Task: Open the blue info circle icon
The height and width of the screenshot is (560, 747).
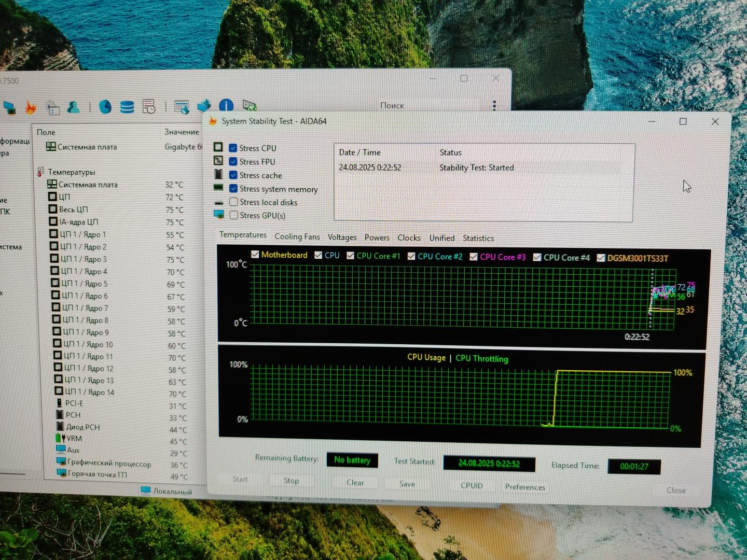Action: (226, 106)
